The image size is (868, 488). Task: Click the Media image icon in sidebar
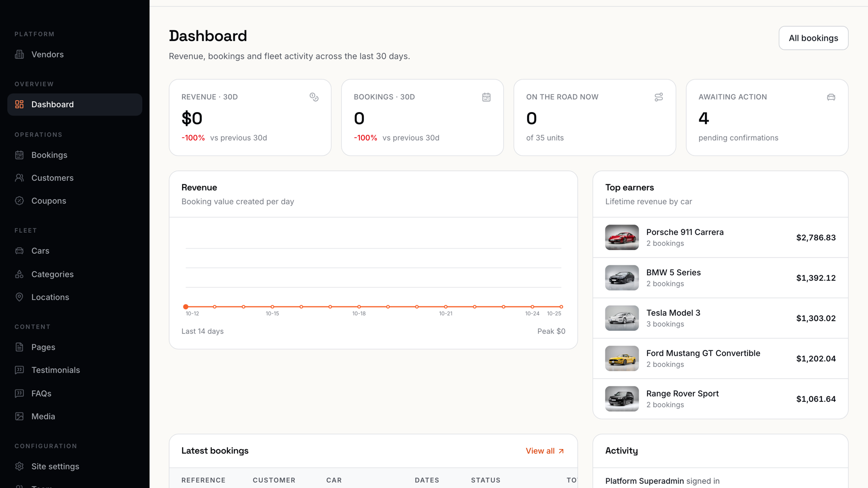[x=19, y=416]
